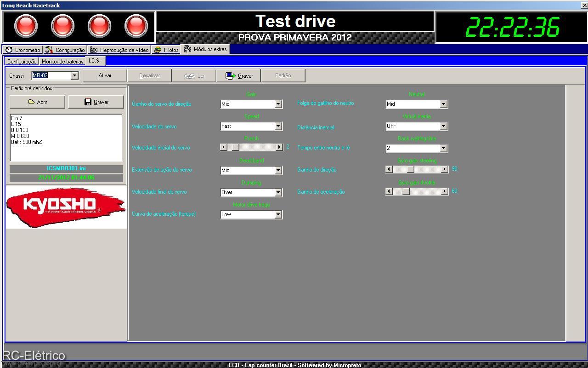The image size is (588, 368).
Task: Click the Módulos extras gear icon
Action: coord(187,49)
